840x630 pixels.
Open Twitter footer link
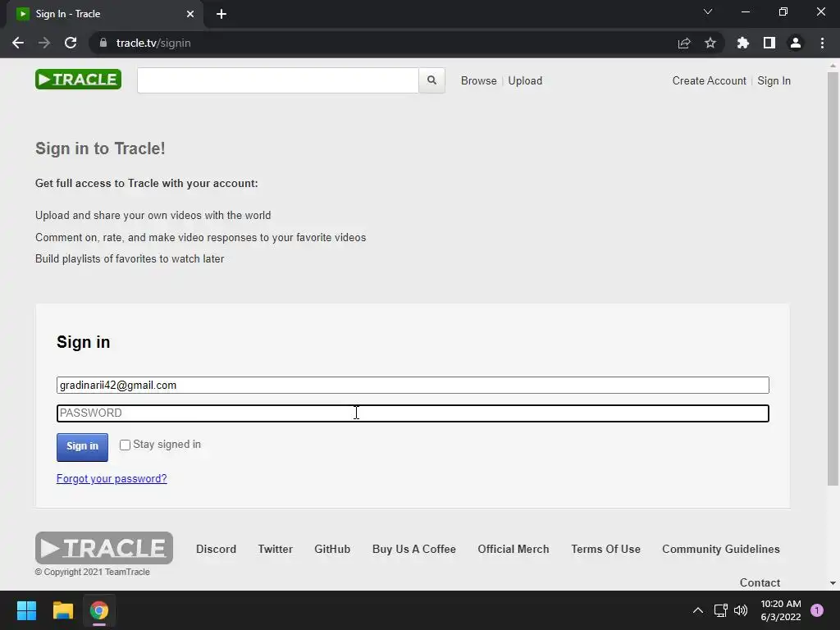click(276, 549)
